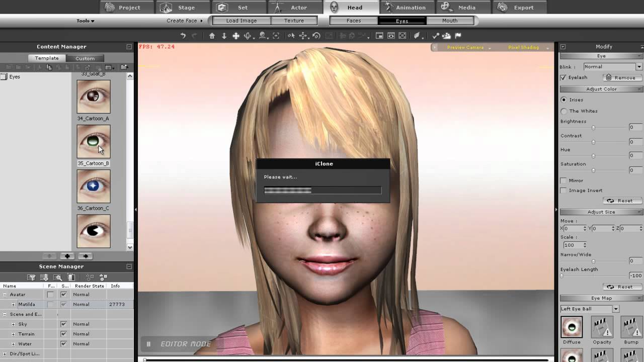Select the 35_Cartoon_B blue eye thumbnail
The height and width of the screenshot is (362, 644).
(x=94, y=186)
